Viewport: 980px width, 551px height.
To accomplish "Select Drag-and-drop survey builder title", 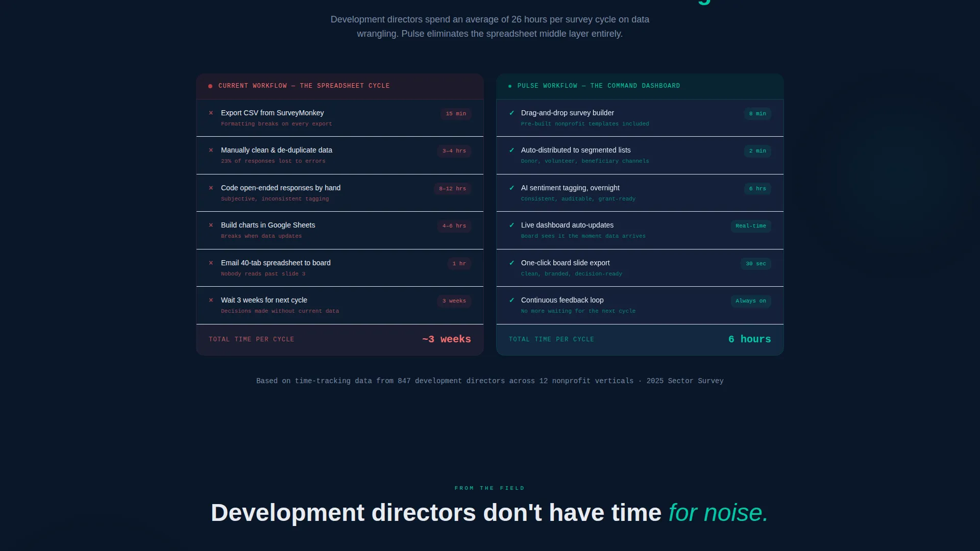I will tap(568, 113).
